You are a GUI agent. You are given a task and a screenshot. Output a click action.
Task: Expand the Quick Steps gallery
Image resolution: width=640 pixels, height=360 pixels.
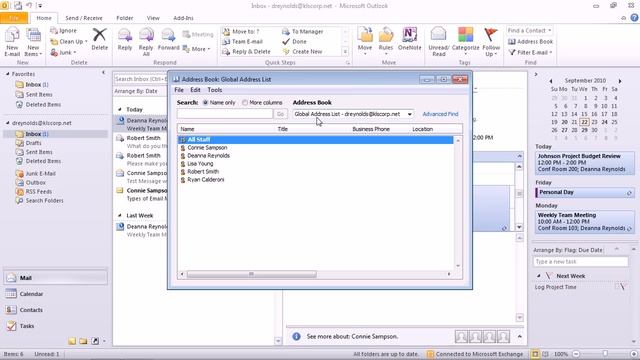click(x=345, y=52)
